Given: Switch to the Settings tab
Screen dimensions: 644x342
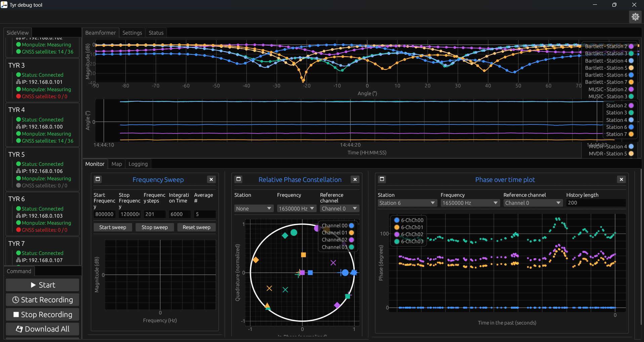Looking at the screenshot, I should [132, 33].
